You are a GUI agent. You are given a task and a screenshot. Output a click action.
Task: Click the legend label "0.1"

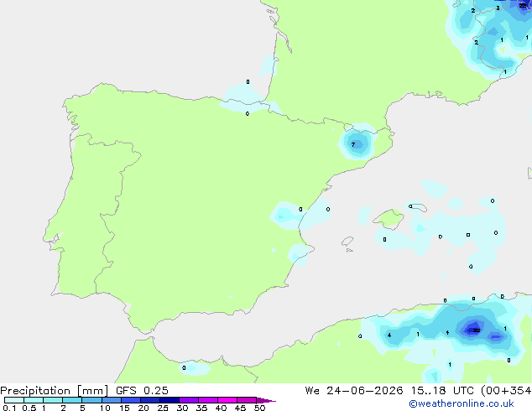click(9, 408)
